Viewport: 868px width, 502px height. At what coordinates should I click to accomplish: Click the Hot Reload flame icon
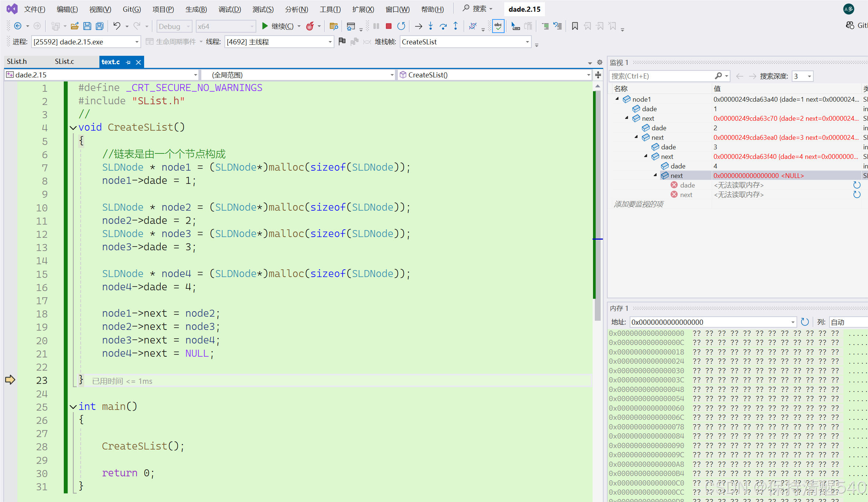310,26
